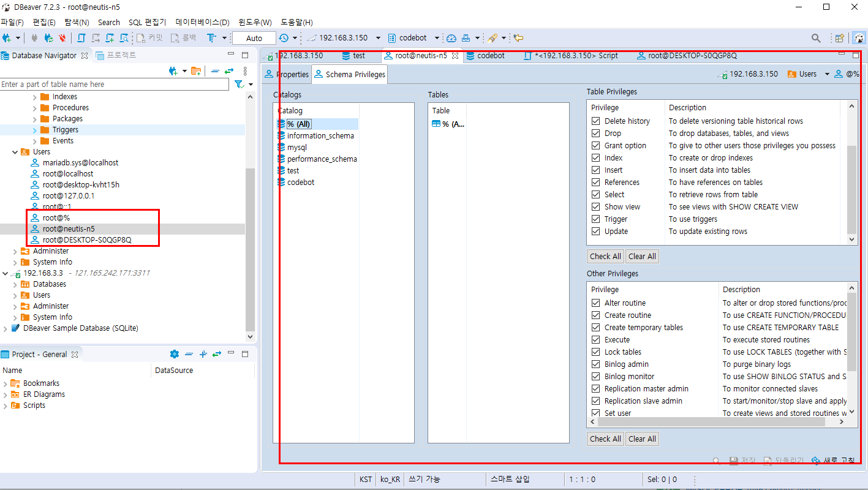Open Project settings gear icon

pyautogui.click(x=175, y=354)
